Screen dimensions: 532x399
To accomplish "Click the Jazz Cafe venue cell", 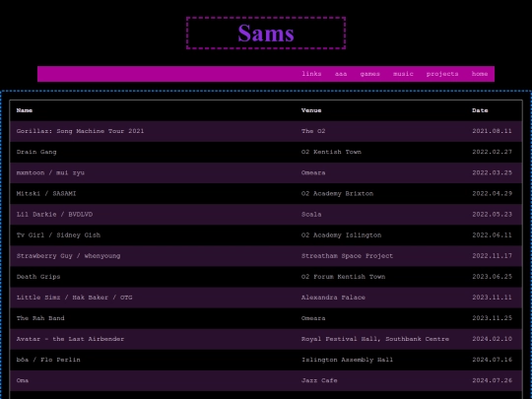I will point(319,380).
